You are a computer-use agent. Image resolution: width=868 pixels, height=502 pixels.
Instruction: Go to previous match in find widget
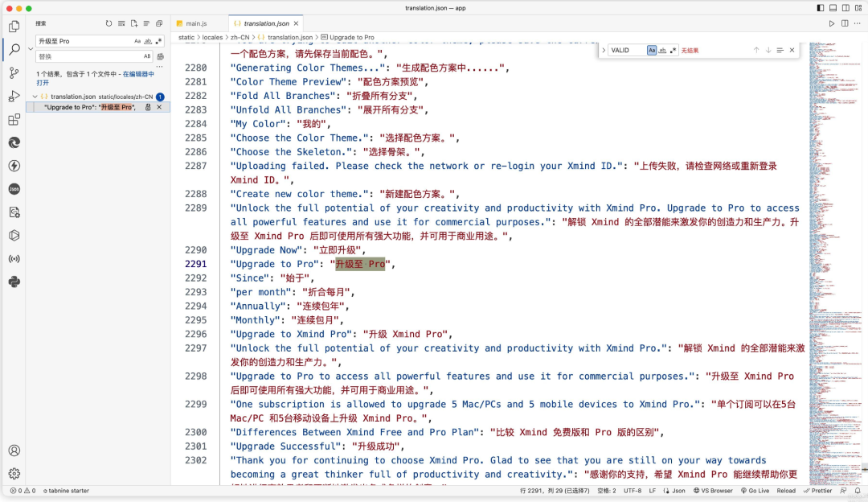click(x=756, y=50)
